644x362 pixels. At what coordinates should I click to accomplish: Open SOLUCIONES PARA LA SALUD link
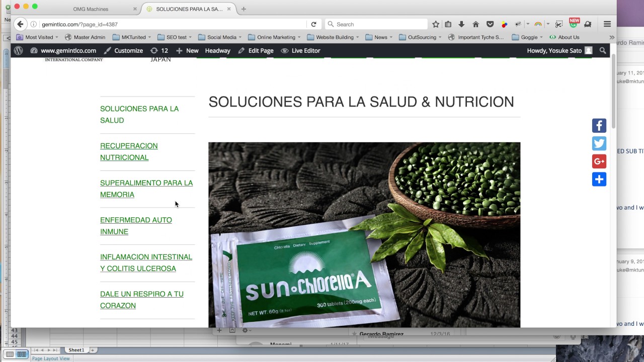coord(139,115)
